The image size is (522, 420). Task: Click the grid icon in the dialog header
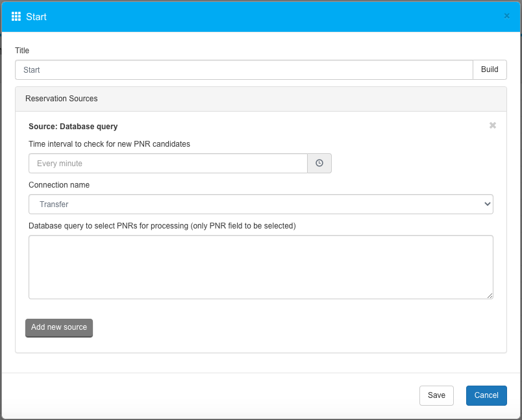click(16, 16)
